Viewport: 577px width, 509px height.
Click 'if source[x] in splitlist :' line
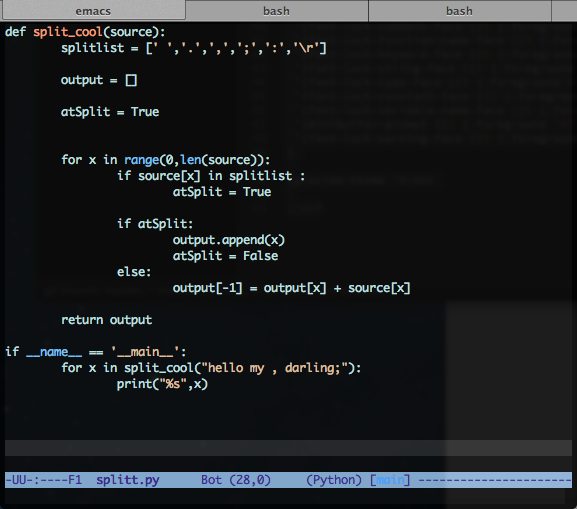(211, 176)
